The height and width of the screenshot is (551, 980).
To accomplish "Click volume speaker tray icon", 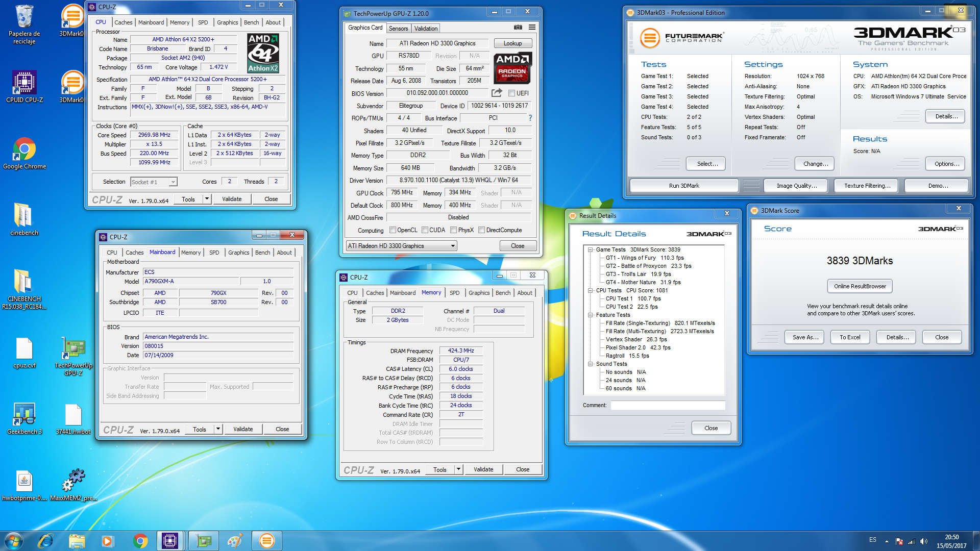I will point(924,541).
